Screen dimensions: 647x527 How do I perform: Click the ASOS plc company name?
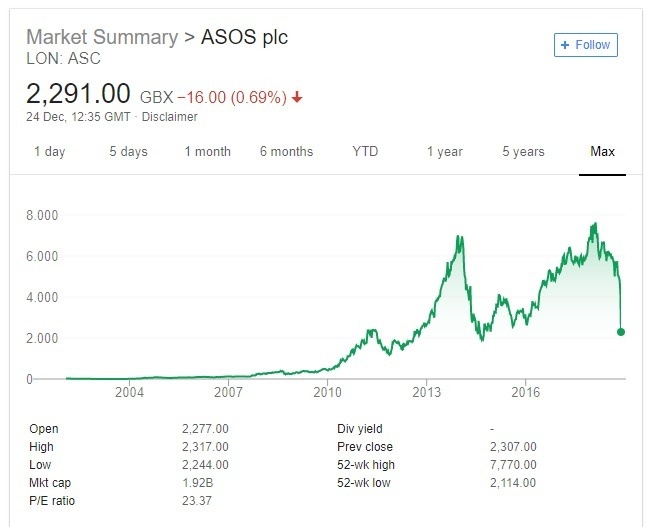pos(244,38)
